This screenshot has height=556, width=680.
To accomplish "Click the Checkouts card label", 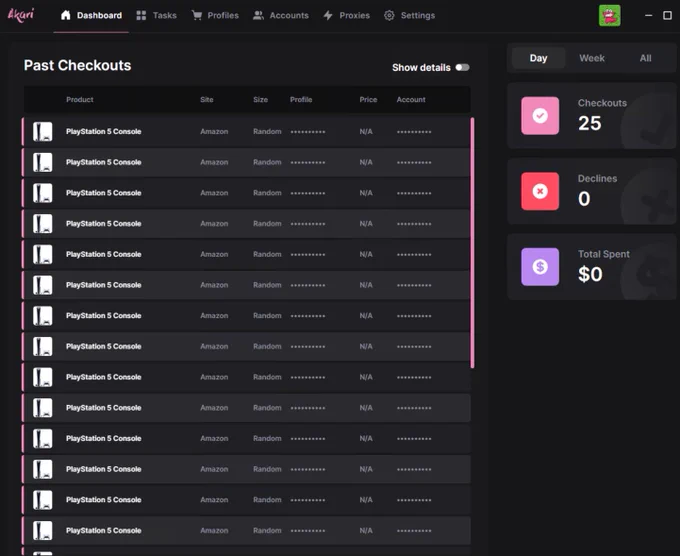I will (602, 103).
